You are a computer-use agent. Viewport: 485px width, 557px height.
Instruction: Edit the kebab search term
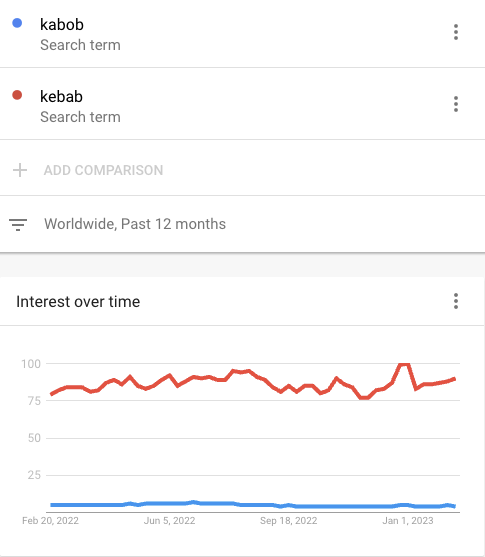point(61,97)
